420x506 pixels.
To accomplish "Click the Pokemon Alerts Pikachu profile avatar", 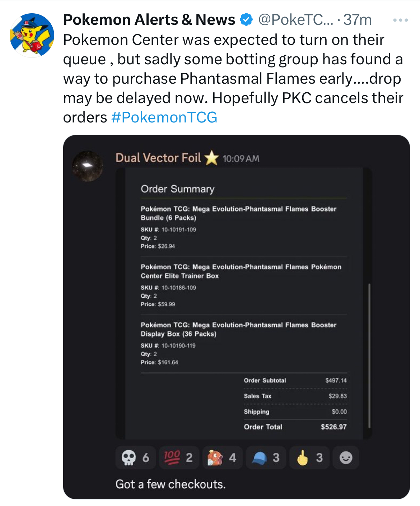I will click(32, 35).
